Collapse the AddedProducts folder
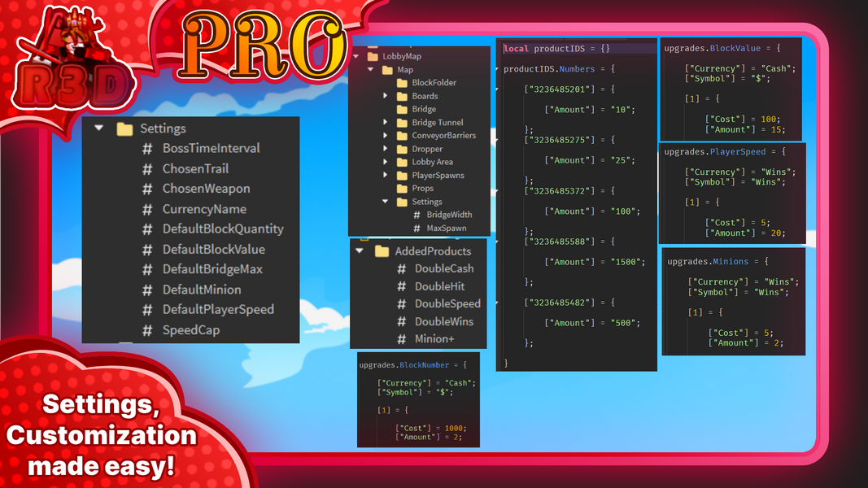This screenshot has width=868, height=488. pos(360,251)
